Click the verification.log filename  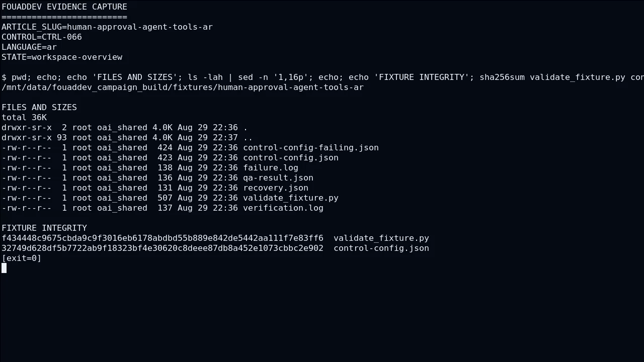pos(283,208)
